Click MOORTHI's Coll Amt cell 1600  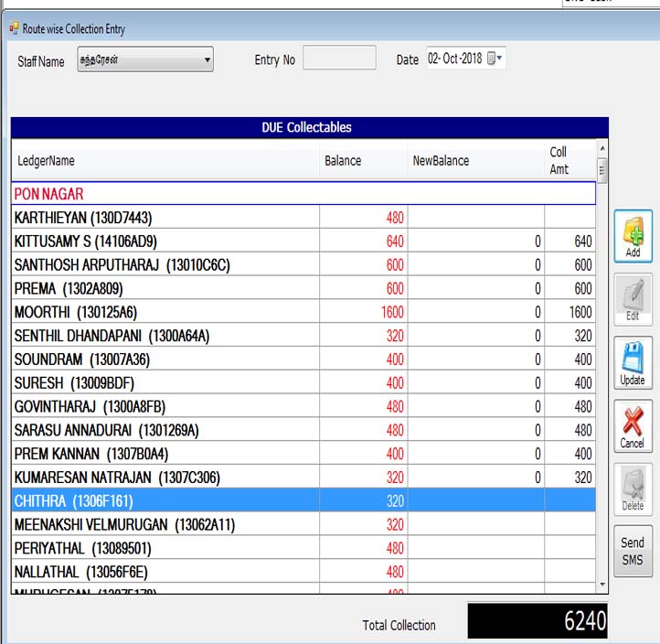click(x=570, y=312)
